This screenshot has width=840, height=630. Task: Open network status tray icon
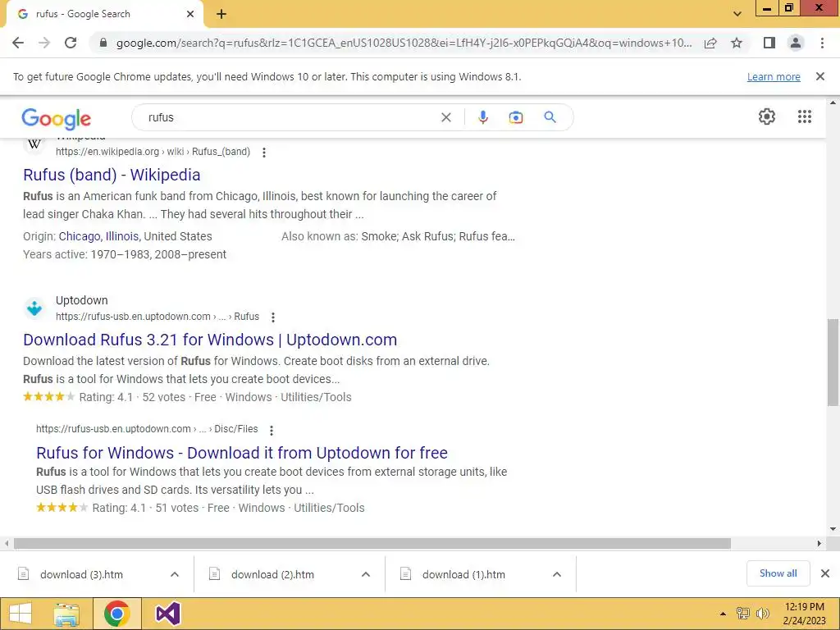(742, 614)
